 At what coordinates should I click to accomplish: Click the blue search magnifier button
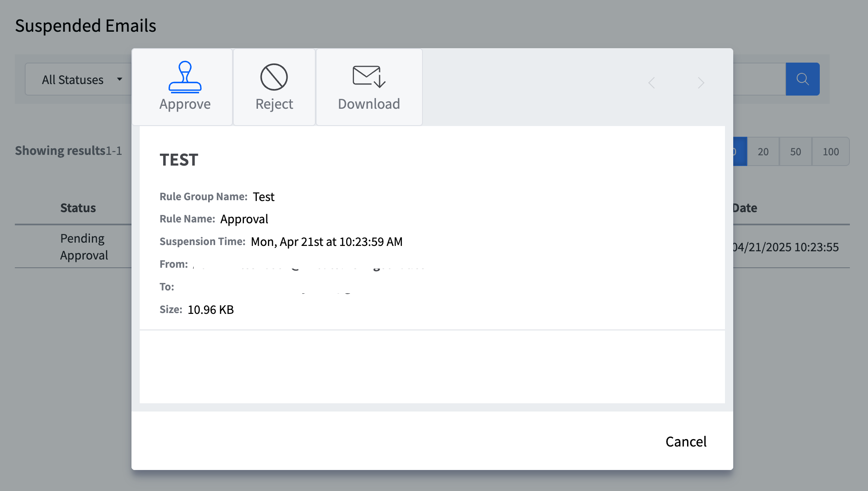pyautogui.click(x=802, y=79)
